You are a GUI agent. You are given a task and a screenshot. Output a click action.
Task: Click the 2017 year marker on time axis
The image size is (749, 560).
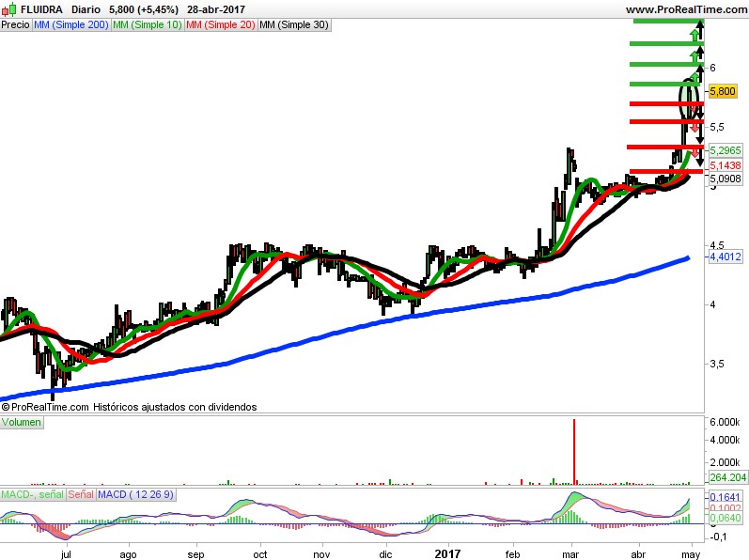(447, 553)
